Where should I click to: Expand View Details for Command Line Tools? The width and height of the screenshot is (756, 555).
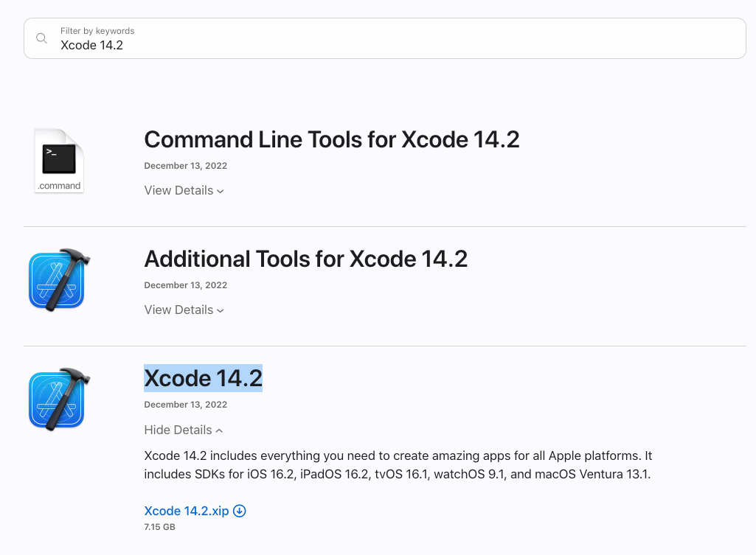tap(184, 190)
